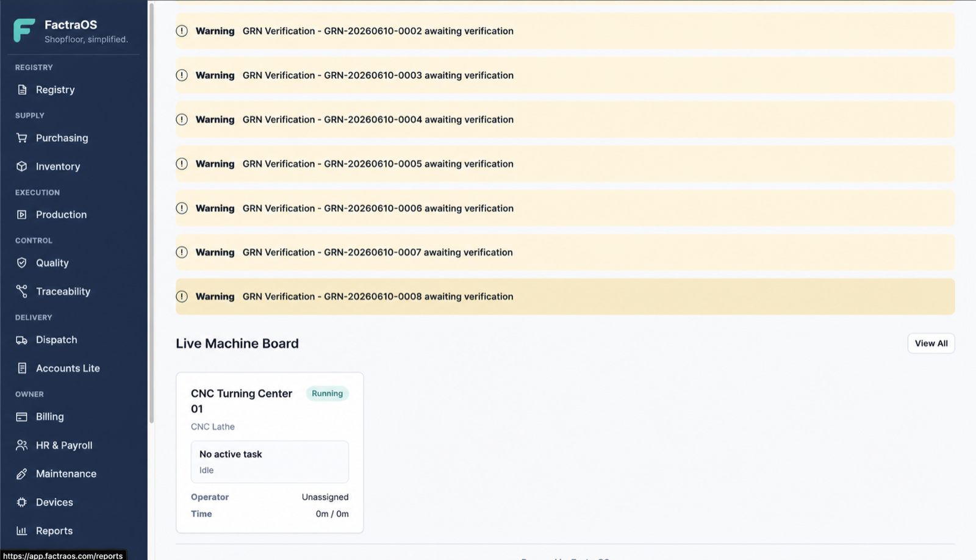This screenshot has height=560, width=976.
Task: Select Billing in sidebar
Action: [73, 417]
